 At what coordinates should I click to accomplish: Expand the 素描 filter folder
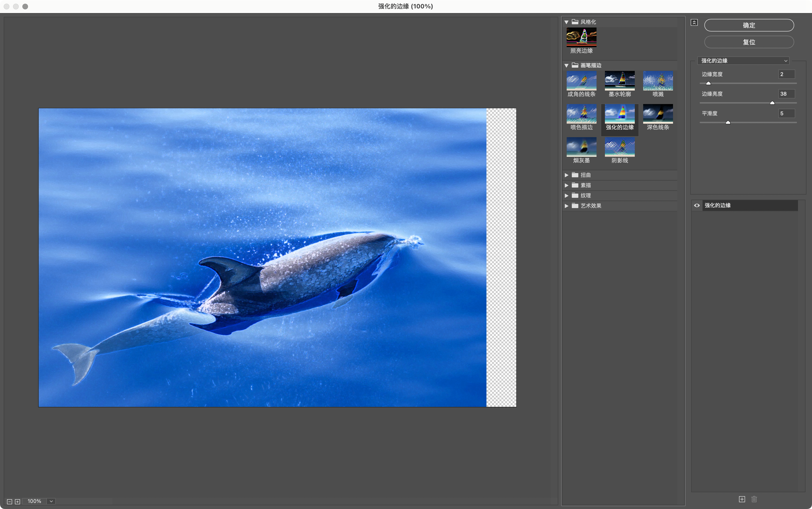coord(566,185)
